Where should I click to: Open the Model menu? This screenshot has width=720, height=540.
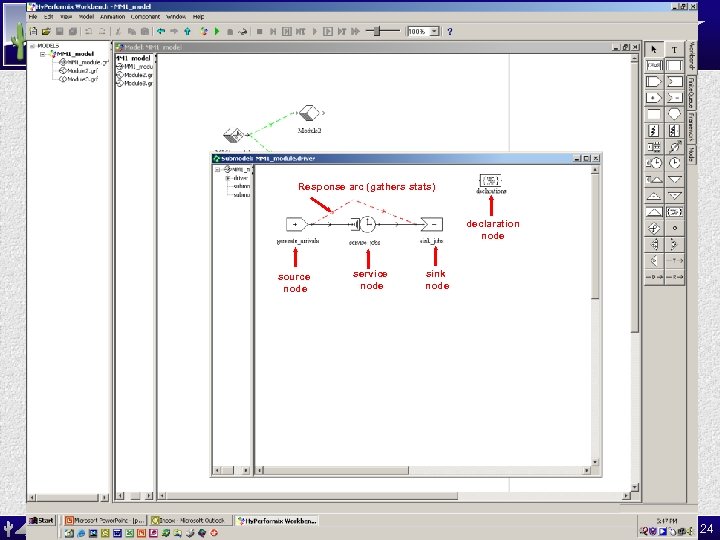86,17
